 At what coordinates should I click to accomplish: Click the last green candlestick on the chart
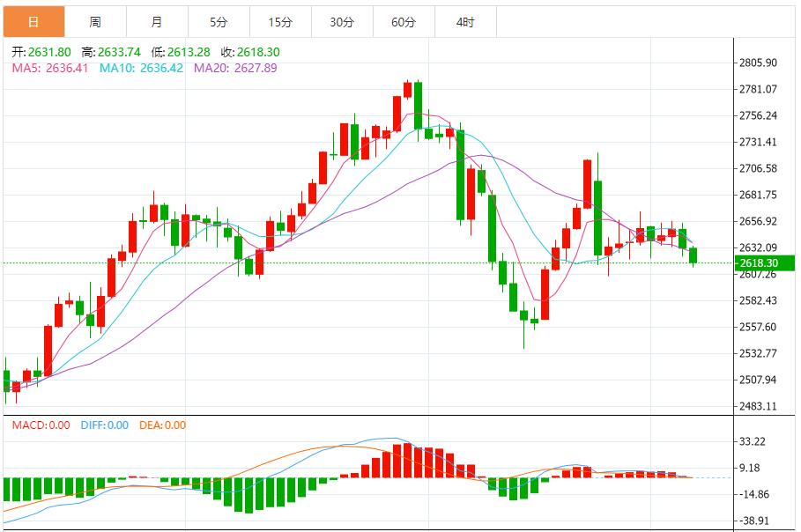click(693, 255)
